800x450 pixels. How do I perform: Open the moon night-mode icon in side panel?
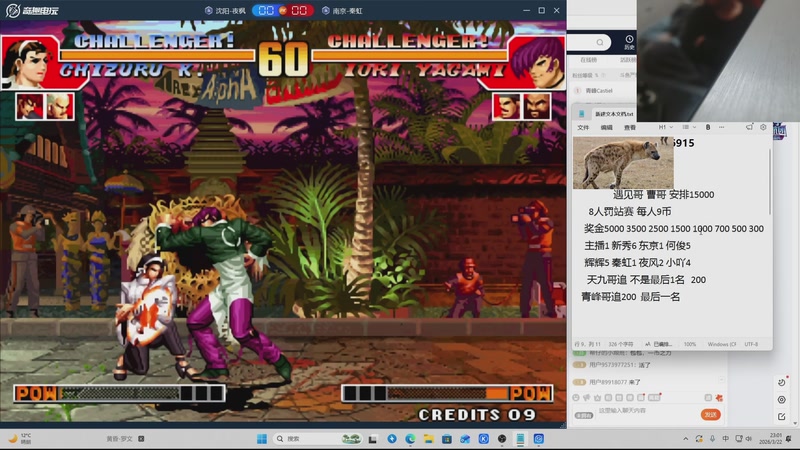tap(782, 382)
